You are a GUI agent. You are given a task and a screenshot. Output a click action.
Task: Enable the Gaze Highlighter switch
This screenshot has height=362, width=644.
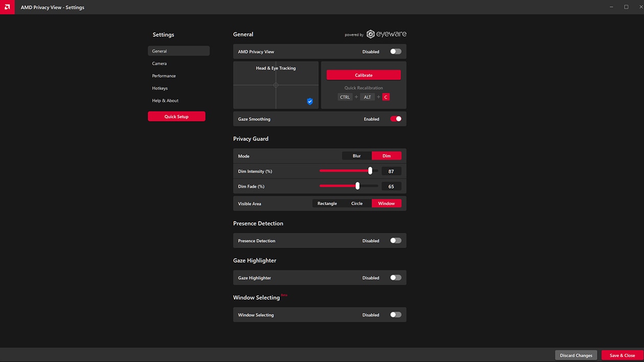click(396, 278)
